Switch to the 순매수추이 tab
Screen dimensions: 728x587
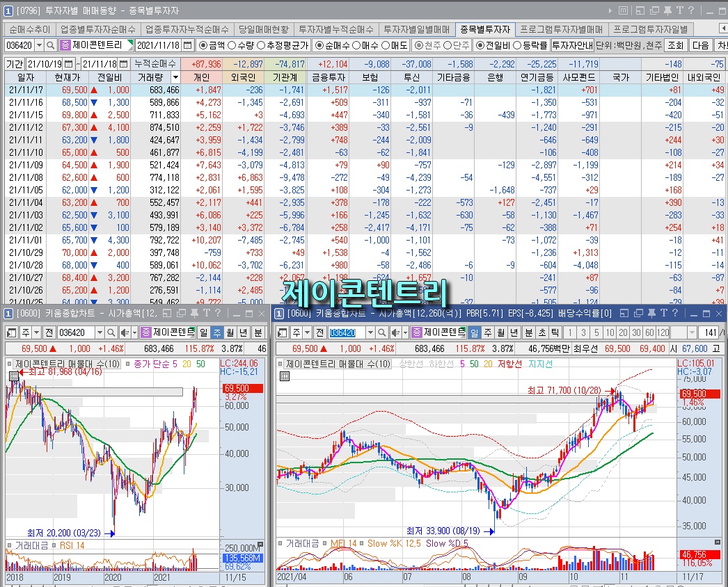pos(30,29)
